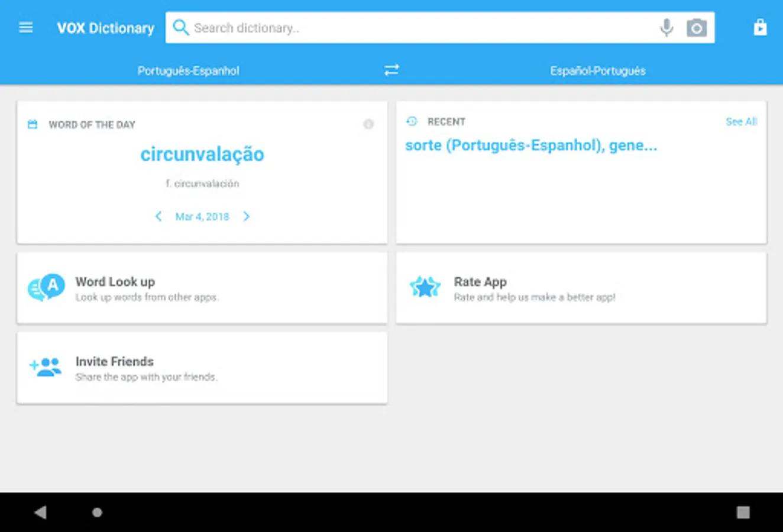This screenshot has height=532, width=783.
Task: Select the Español-Português dictionary tab
Action: pyautogui.click(x=598, y=70)
